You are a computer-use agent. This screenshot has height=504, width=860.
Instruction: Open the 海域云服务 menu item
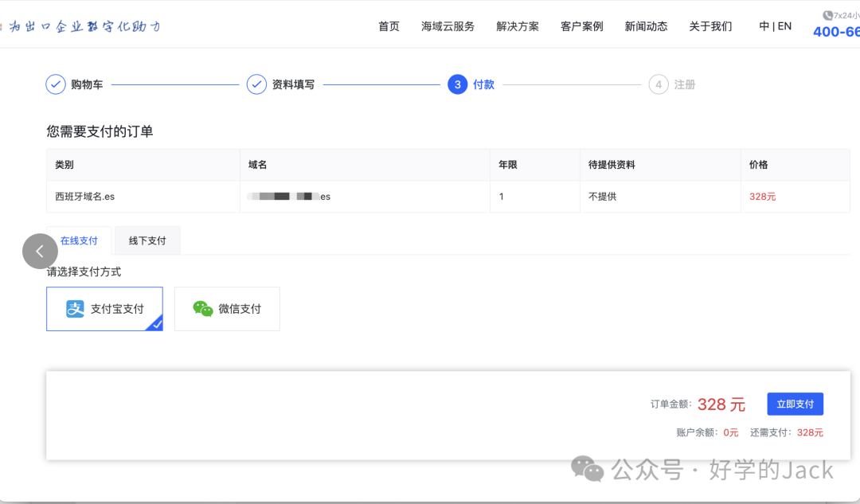pos(448,25)
